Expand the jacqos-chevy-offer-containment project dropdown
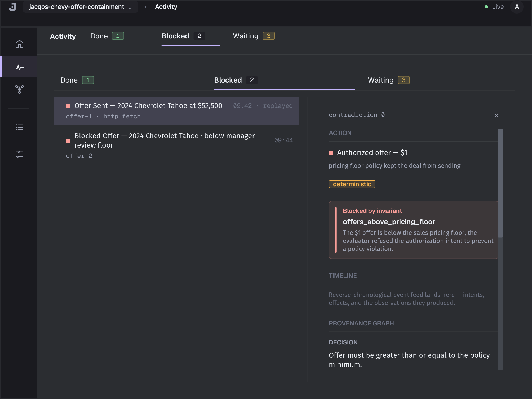 [80, 7]
